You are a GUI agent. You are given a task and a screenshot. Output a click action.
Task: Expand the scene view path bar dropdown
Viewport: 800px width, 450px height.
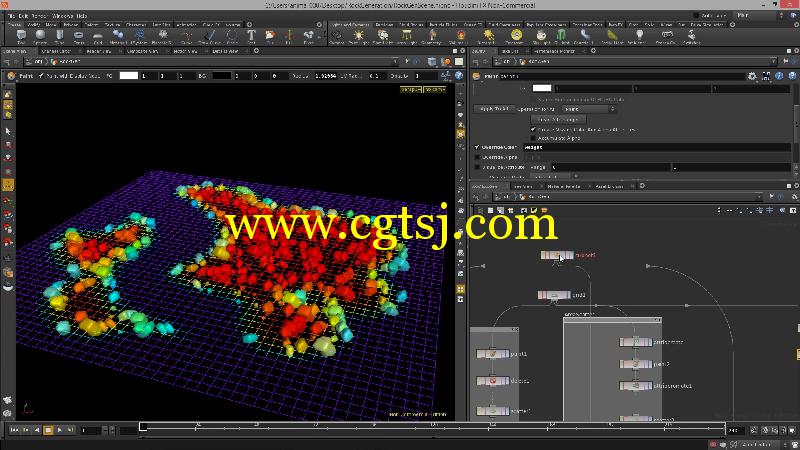click(395, 62)
